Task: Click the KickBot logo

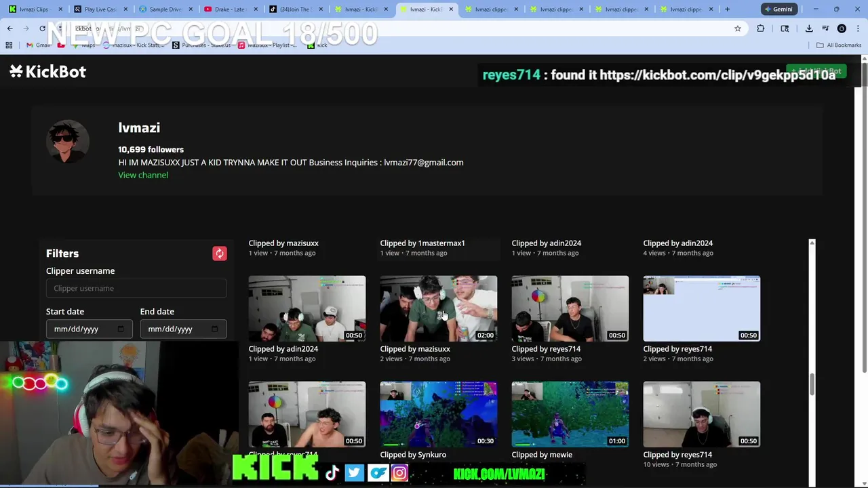Action: tap(48, 72)
